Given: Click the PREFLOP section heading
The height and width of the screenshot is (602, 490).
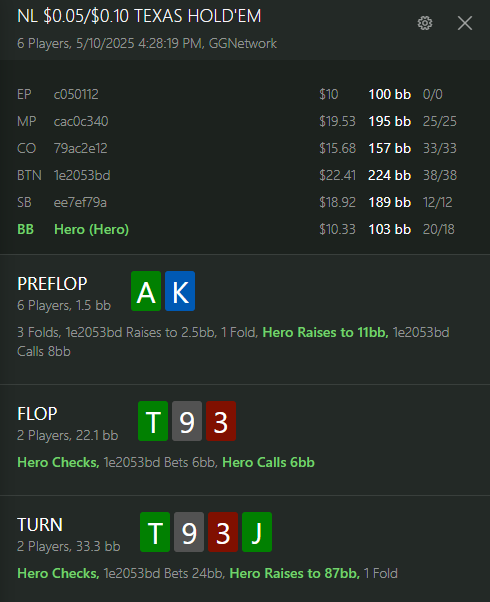Looking at the screenshot, I should tap(52, 284).
